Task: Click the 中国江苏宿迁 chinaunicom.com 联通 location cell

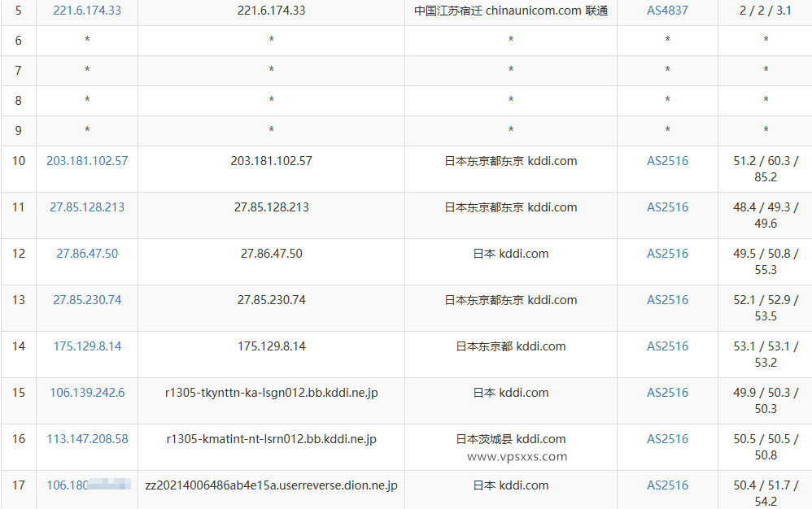Action: (x=510, y=11)
